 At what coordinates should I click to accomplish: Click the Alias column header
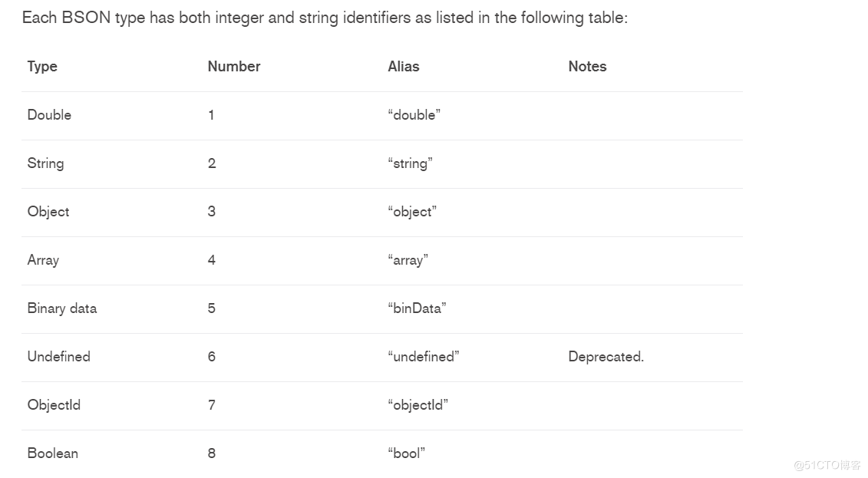(404, 67)
